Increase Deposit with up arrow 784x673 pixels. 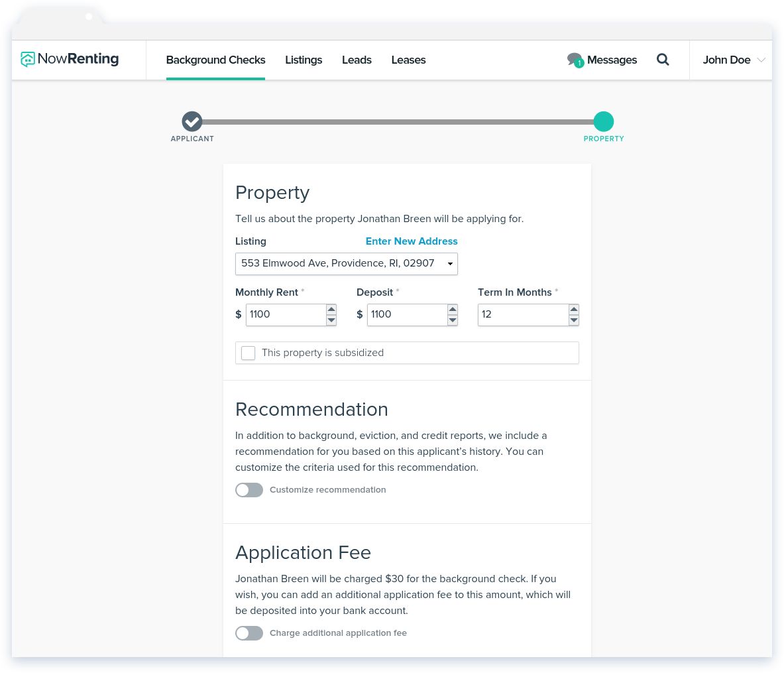pos(453,309)
